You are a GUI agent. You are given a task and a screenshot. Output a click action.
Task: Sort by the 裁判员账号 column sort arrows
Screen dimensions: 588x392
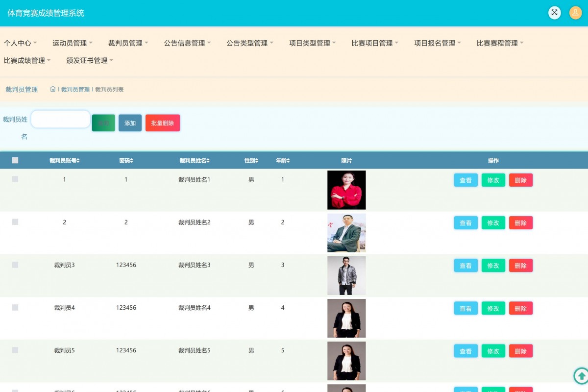[78, 161]
